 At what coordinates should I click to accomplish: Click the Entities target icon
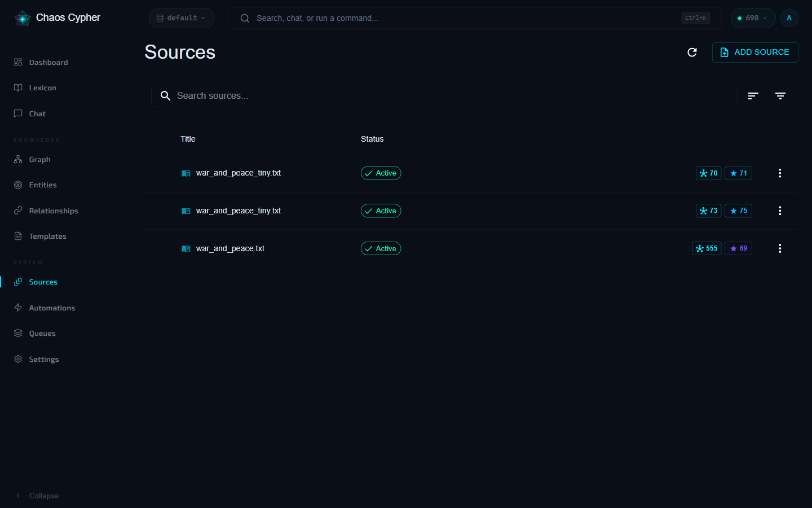tap(18, 185)
